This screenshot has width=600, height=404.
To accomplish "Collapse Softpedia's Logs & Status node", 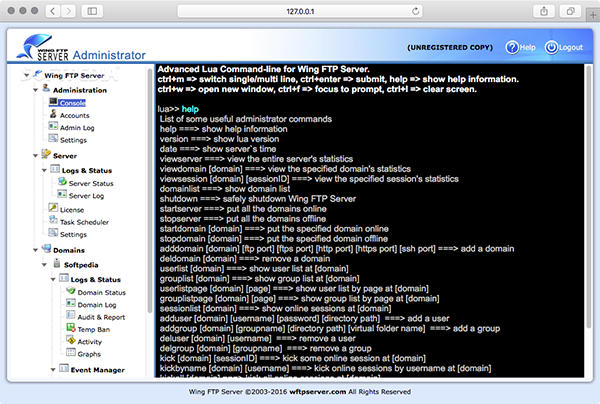I will coord(53,280).
